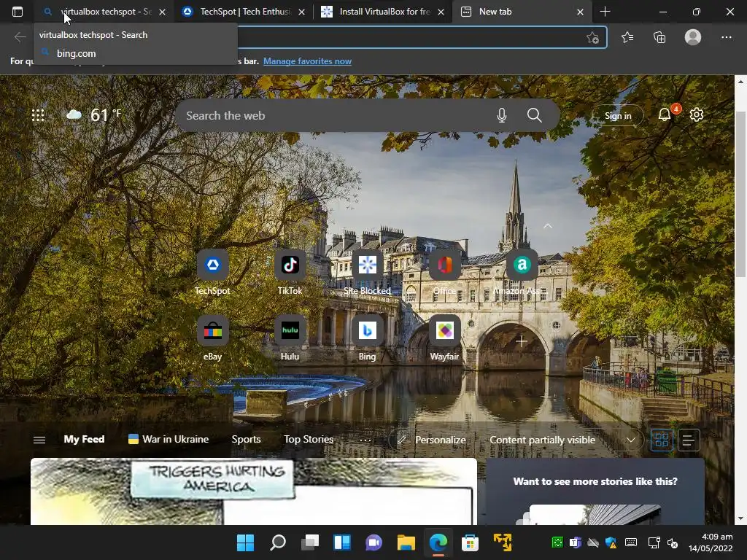Image resolution: width=747 pixels, height=560 pixels.
Task: Open the Amazon Assistant quick link
Action: [x=522, y=273]
